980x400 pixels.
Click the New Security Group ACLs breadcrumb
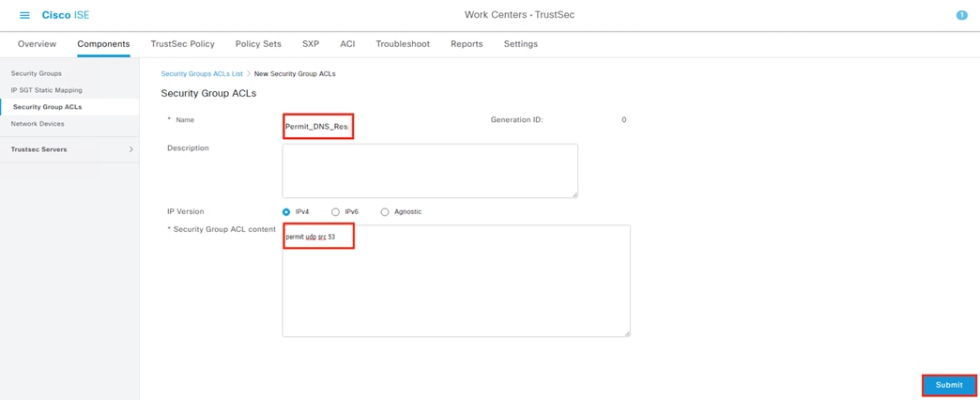295,74
